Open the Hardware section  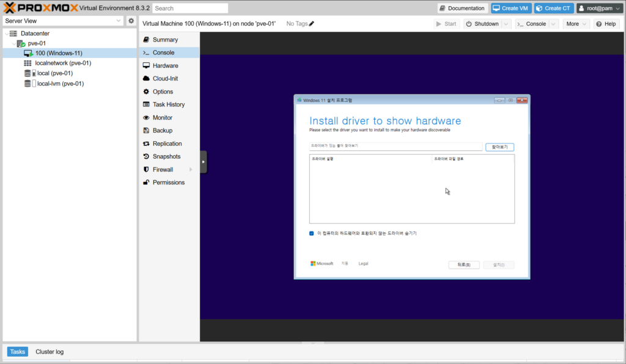pyautogui.click(x=165, y=65)
